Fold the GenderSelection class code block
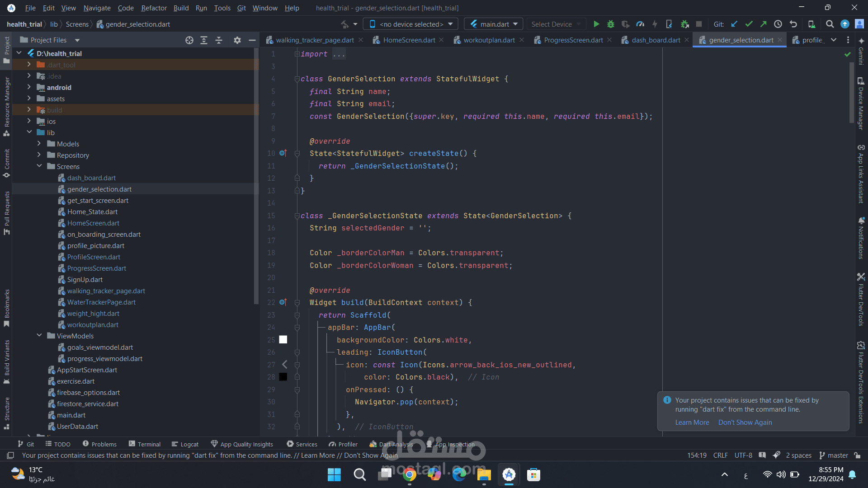The image size is (868, 488). click(x=297, y=79)
